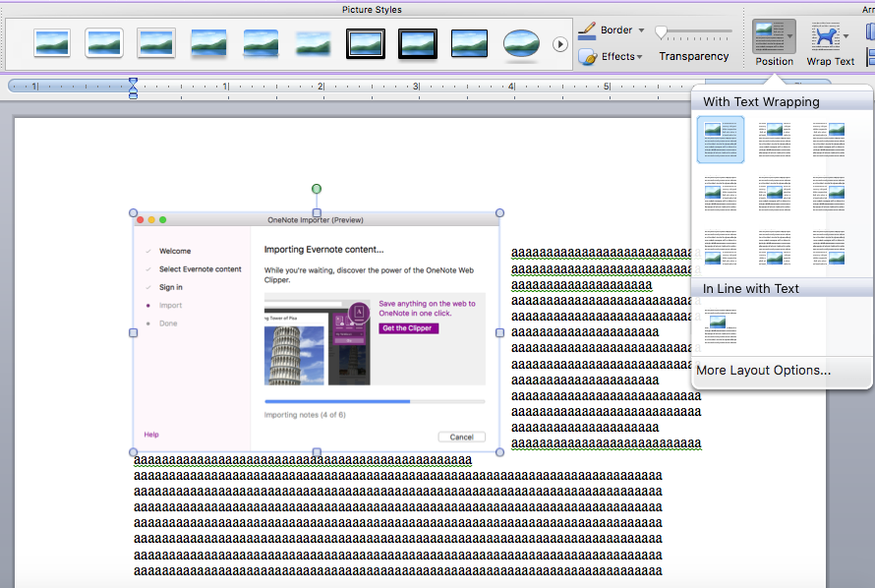Screen dimensions: 875x588
Task: Click Select Evernote content step in image
Action: tap(201, 268)
